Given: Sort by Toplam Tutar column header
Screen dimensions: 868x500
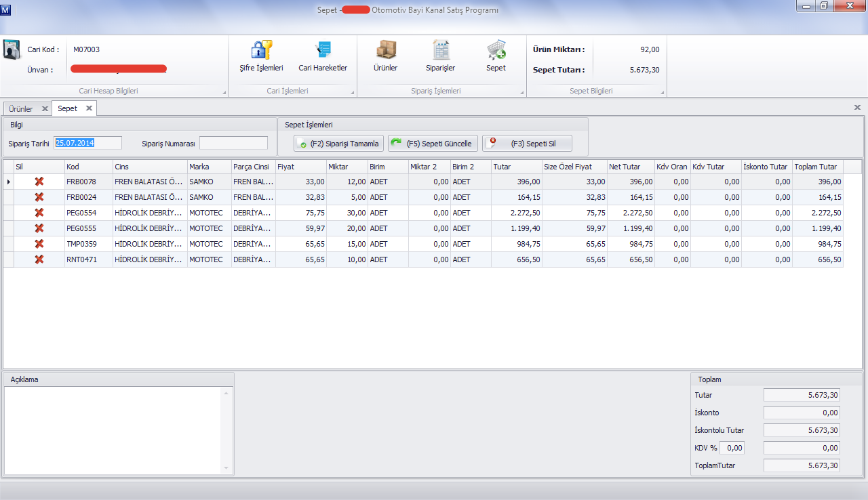Looking at the screenshot, I should (816, 167).
